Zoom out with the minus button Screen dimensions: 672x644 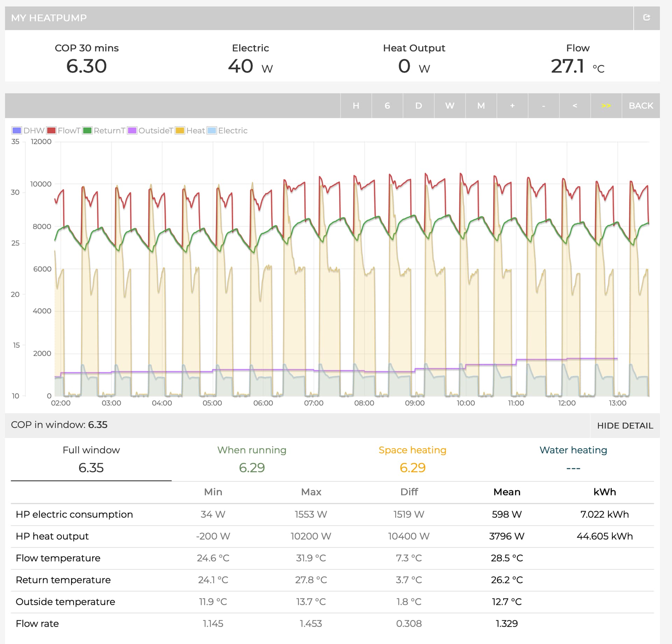click(543, 106)
